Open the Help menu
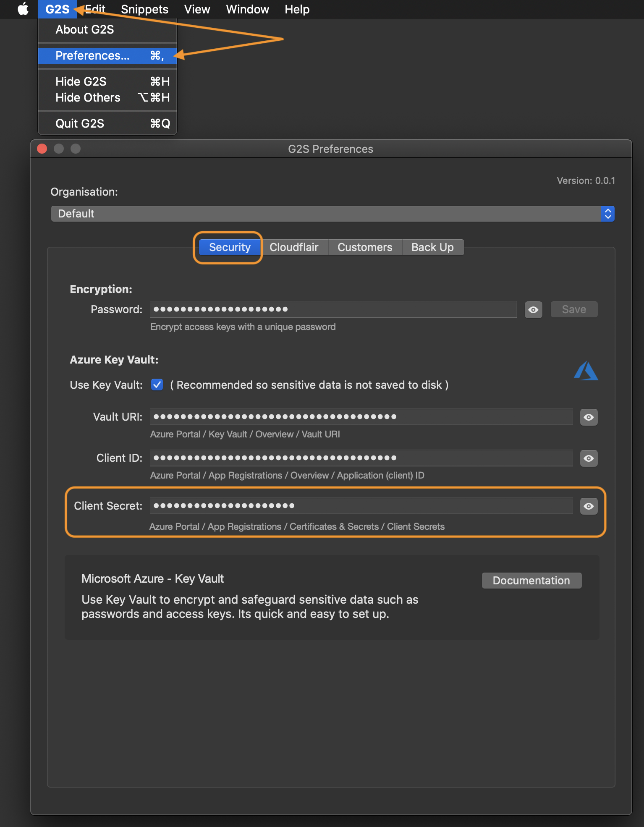Viewport: 644px width, 827px height. tap(297, 9)
